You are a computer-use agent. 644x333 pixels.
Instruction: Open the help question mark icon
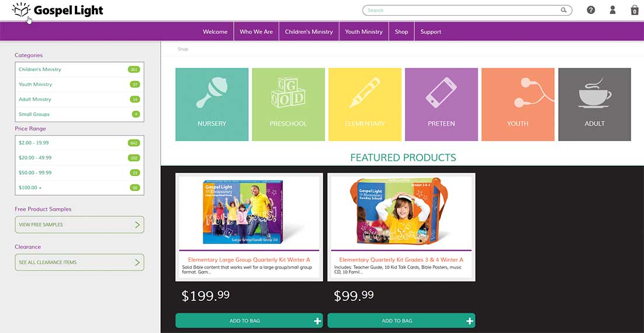point(591,11)
